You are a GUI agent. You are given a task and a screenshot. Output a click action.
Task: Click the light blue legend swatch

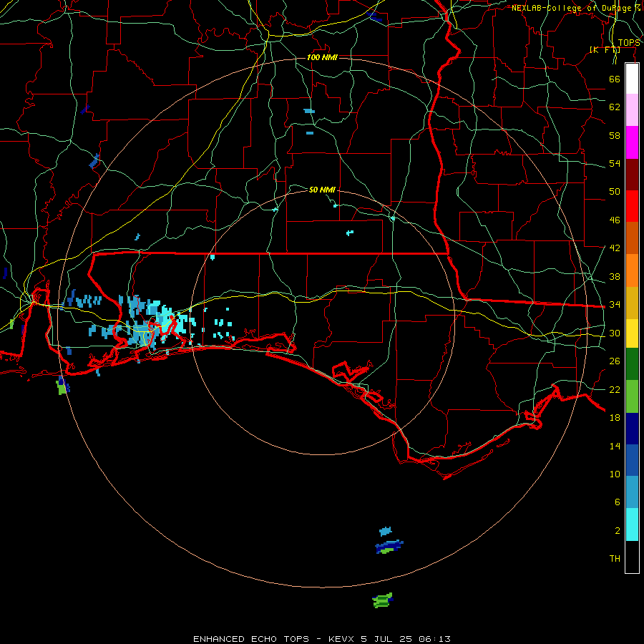point(632,492)
